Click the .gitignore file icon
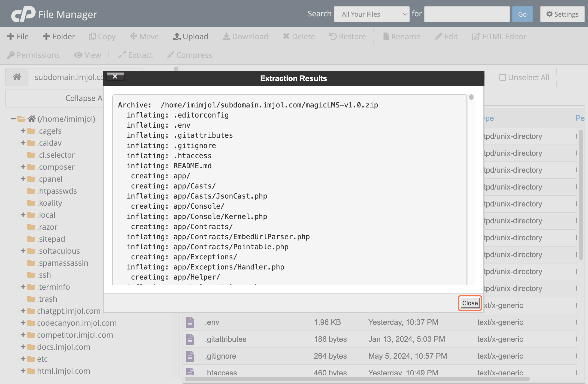Screen dimensions: 588x384 [190, 356]
